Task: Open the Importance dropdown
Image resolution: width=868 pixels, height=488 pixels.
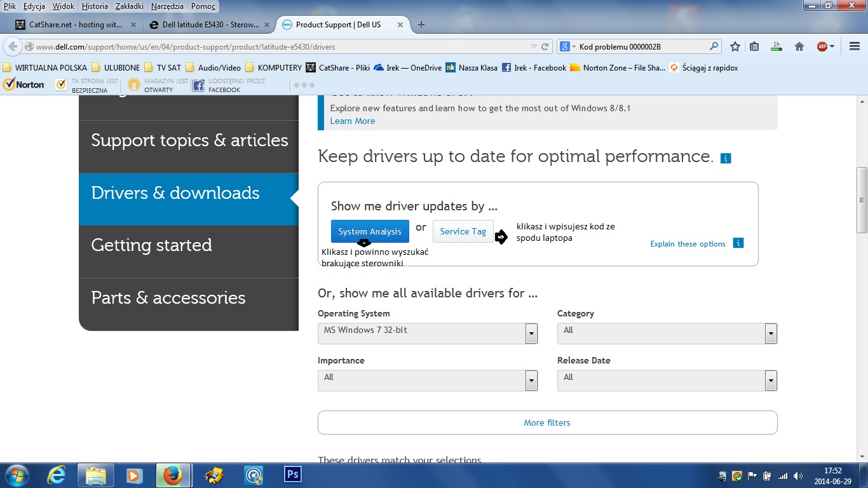Action: click(428, 380)
